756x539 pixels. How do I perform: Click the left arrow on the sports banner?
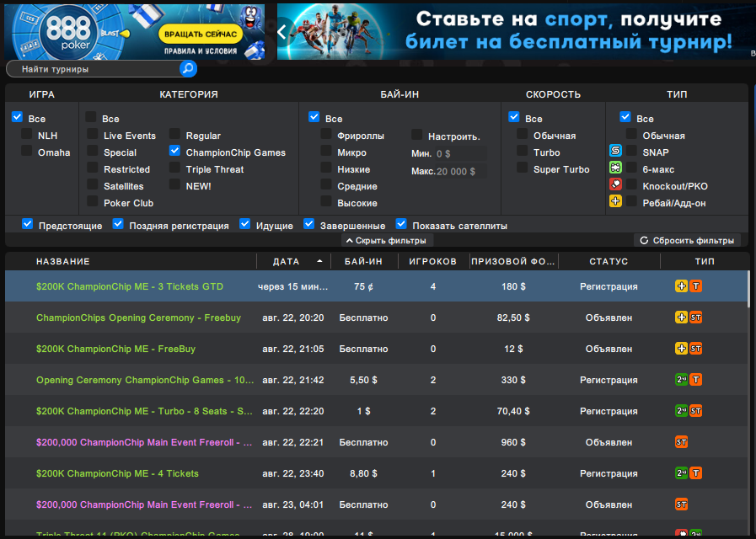click(283, 32)
